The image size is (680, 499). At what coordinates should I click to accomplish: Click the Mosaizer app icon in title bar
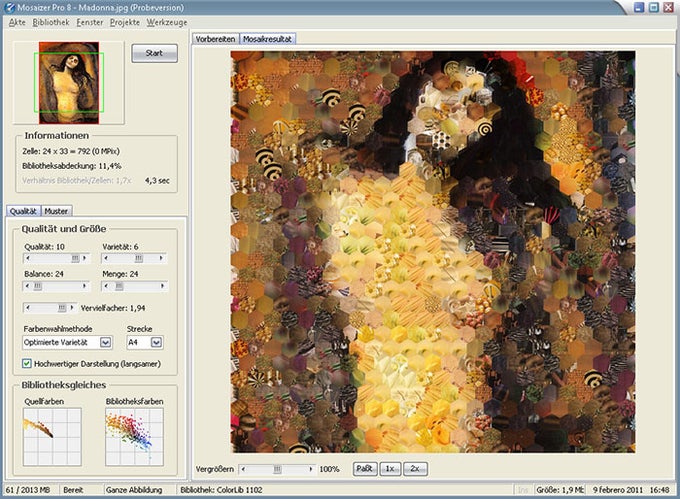9,8
